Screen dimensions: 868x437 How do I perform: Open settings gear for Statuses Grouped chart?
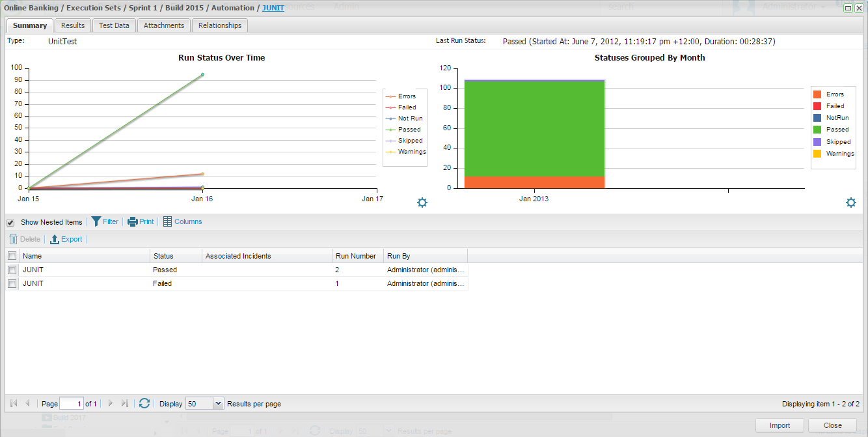(x=851, y=203)
